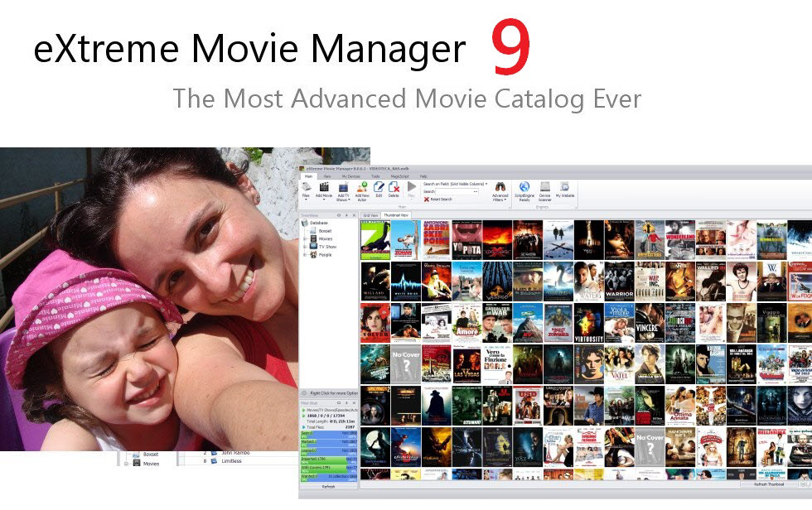The width and height of the screenshot is (812, 510).
Task: Open the Device Scanner icon
Action: (545, 187)
